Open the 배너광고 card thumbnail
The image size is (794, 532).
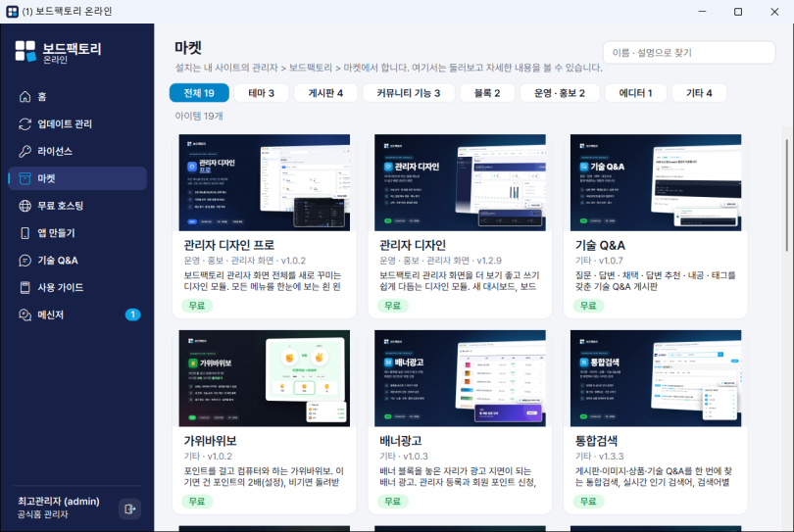pos(460,378)
